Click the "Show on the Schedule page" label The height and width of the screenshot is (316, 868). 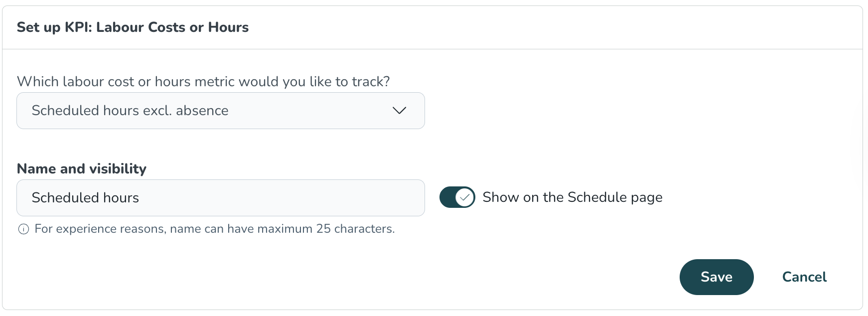(x=572, y=197)
